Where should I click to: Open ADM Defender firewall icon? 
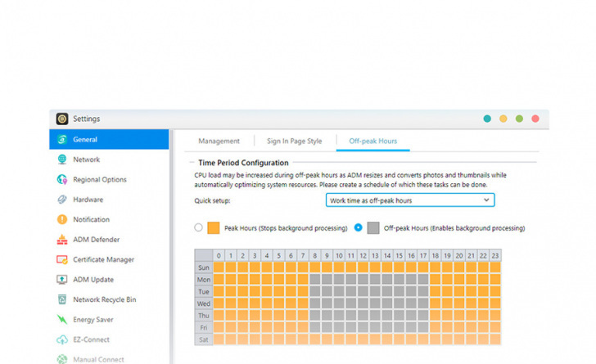tap(62, 240)
